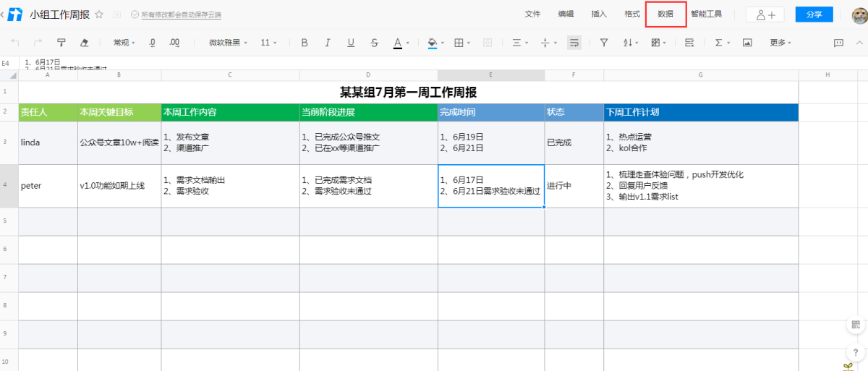Image resolution: width=868 pixels, height=371 pixels.
Task: Select the cell containing 'peter'
Action: 48,186
